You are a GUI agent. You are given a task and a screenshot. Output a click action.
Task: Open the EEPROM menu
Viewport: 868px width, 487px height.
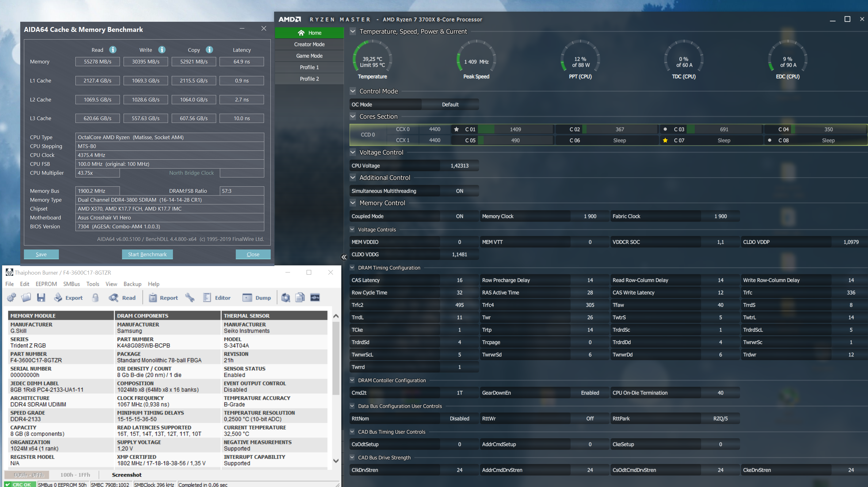(46, 284)
